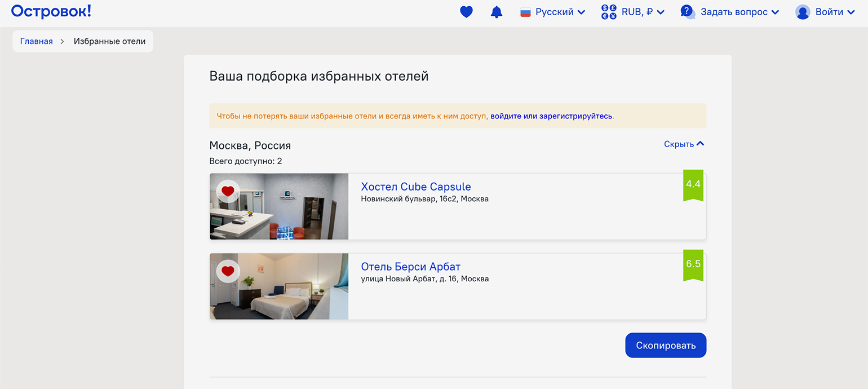The width and height of the screenshot is (868, 389).
Task: Click the Москва, Россия heading
Action: coord(250,145)
